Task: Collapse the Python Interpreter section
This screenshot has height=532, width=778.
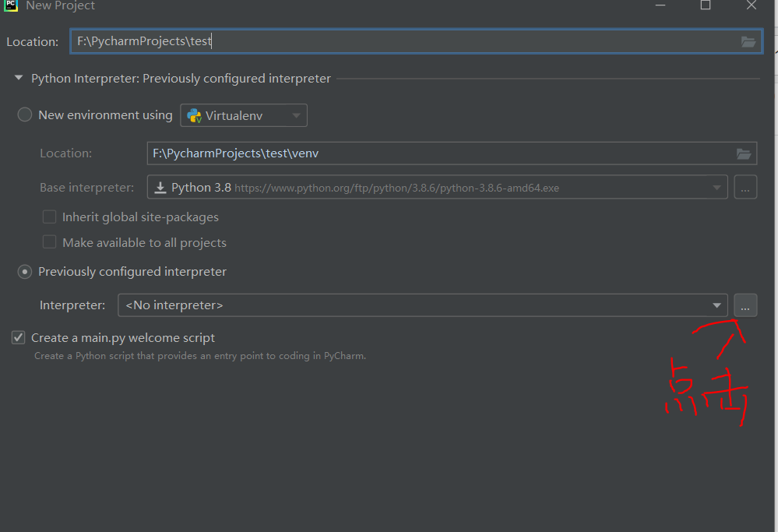Action: (x=19, y=78)
